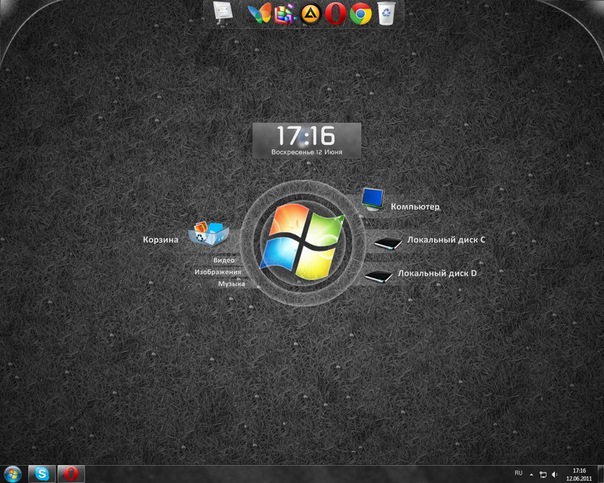This screenshot has height=483, width=604.
Task: Open Opera browser in the top dock
Action: click(x=336, y=13)
